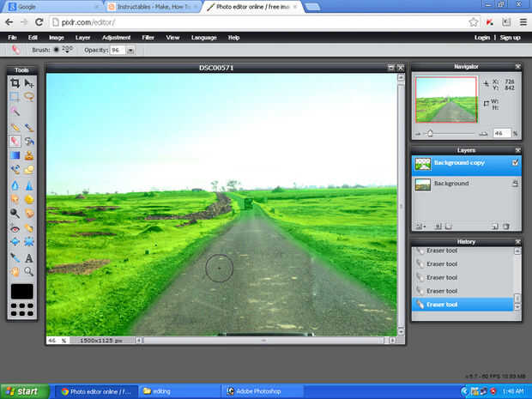Select the Paint Bucket tool

29,141
